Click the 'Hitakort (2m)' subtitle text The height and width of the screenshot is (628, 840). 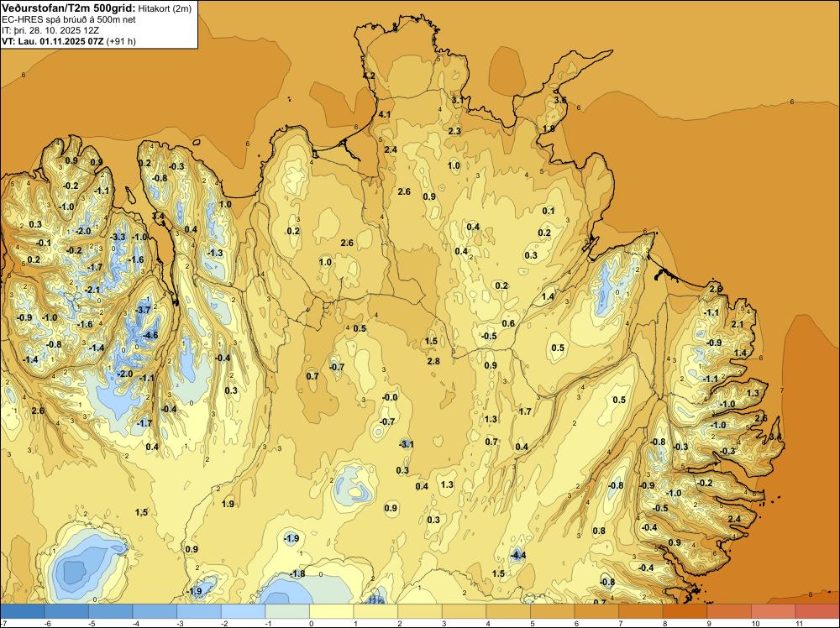click(x=165, y=8)
